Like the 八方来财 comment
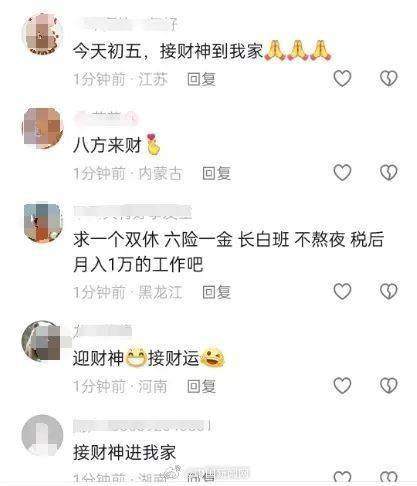 [x=342, y=173]
